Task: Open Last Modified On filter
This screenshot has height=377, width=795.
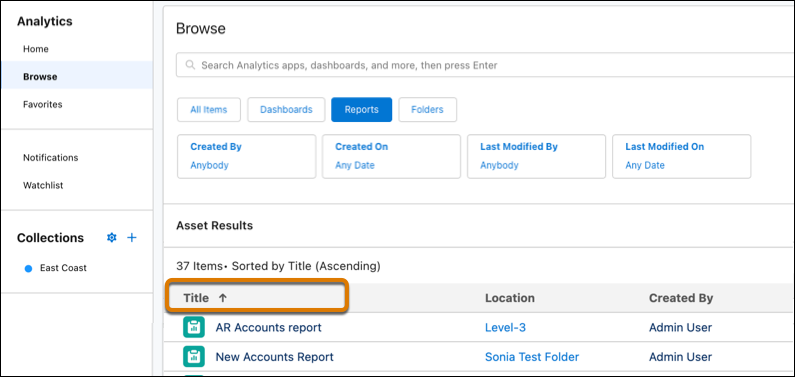Action: pos(681,156)
